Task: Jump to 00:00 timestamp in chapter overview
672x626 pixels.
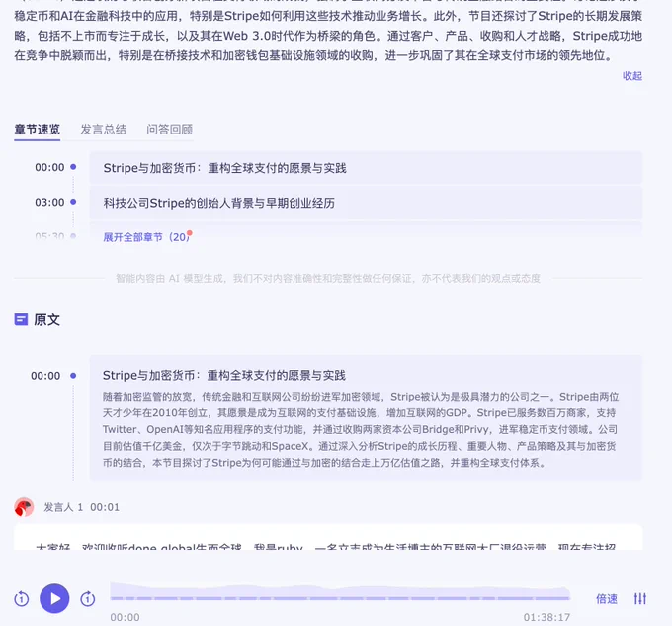Action: pyautogui.click(x=49, y=168)
